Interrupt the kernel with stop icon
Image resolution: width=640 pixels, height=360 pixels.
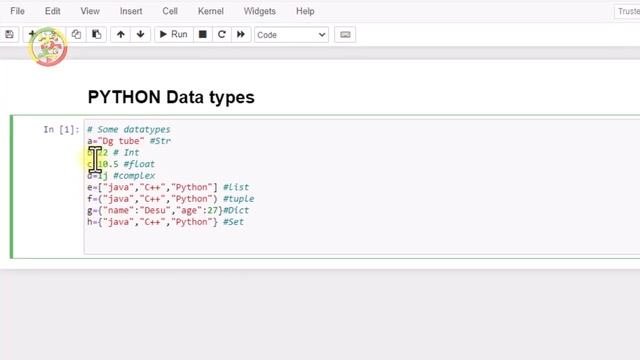tap(202, 35)
